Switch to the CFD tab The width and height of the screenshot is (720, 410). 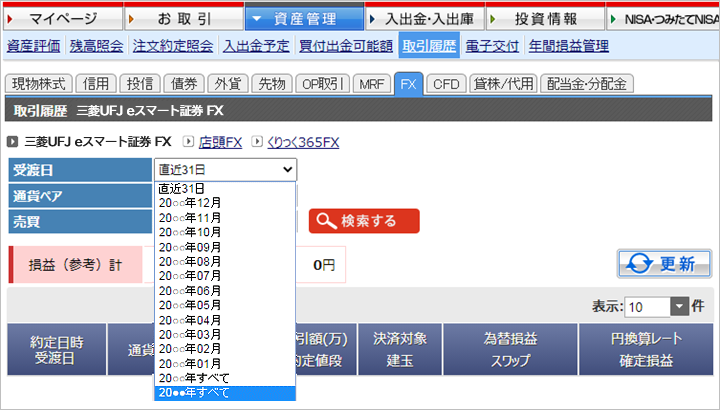[446, 84]
